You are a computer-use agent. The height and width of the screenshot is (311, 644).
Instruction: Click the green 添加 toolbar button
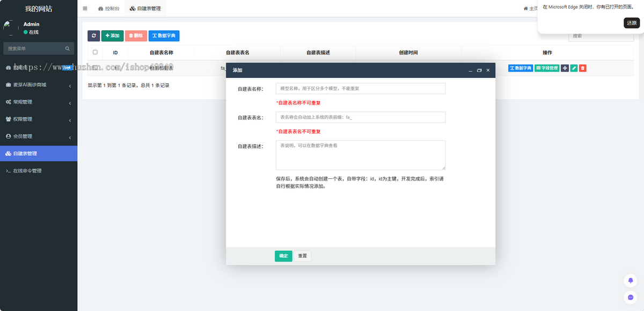(x=112, y=35)
